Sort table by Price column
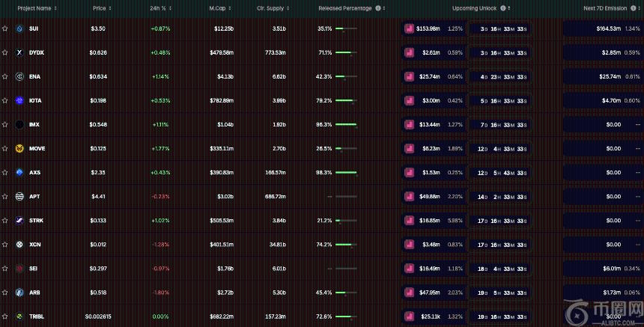 click(x=103, y=8)
